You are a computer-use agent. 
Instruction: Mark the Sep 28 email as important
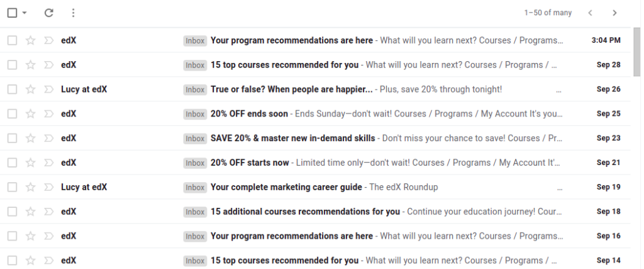pyautogui.click(x=48, y=65)
